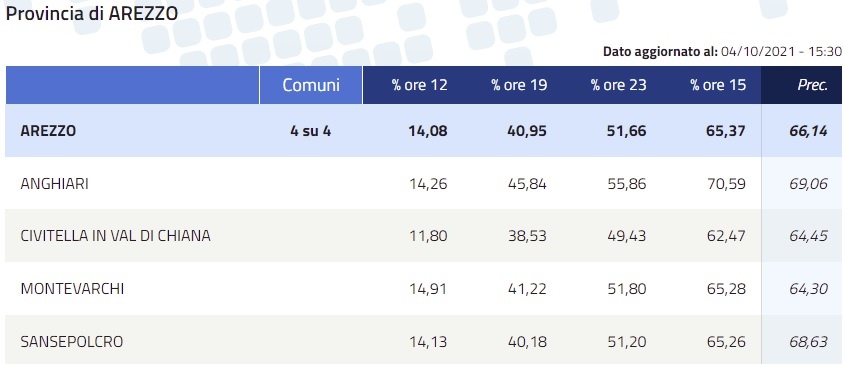The height and width of the screenshot is (366, 845).
Task: Click Arezzo's 66,14 previous turnout figure
Action: pyautogui.click(x=808, y=131)
